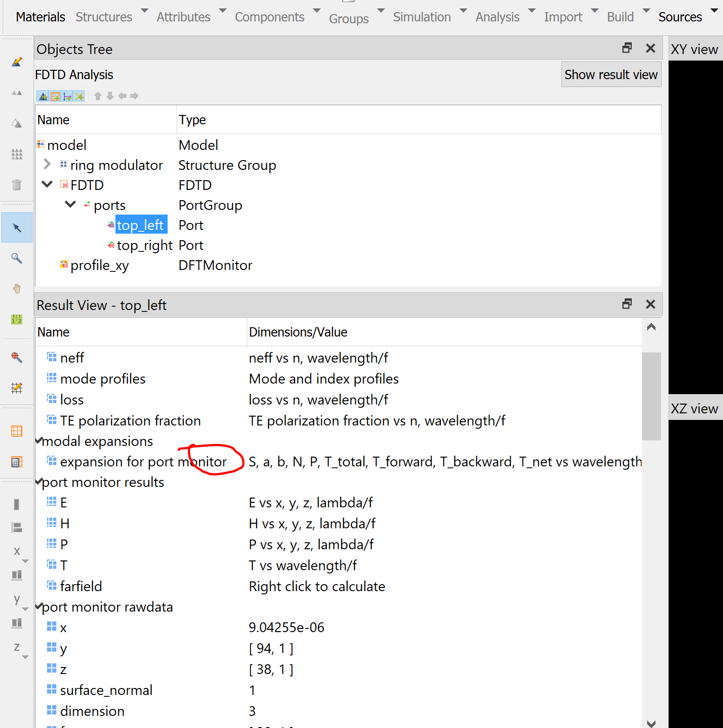Click the align left bars icon
723x728 pixels.
17,527
